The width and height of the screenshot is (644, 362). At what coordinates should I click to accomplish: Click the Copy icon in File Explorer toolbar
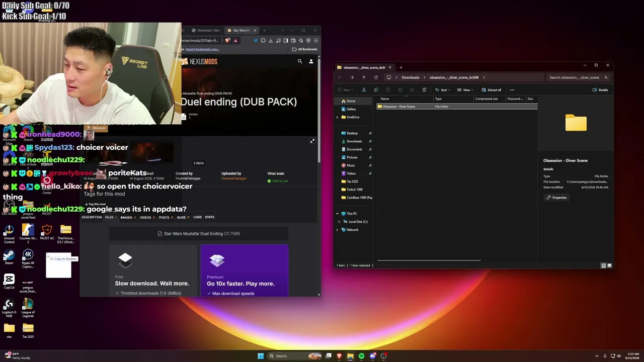pyautogui.click(x=376, y=90)
